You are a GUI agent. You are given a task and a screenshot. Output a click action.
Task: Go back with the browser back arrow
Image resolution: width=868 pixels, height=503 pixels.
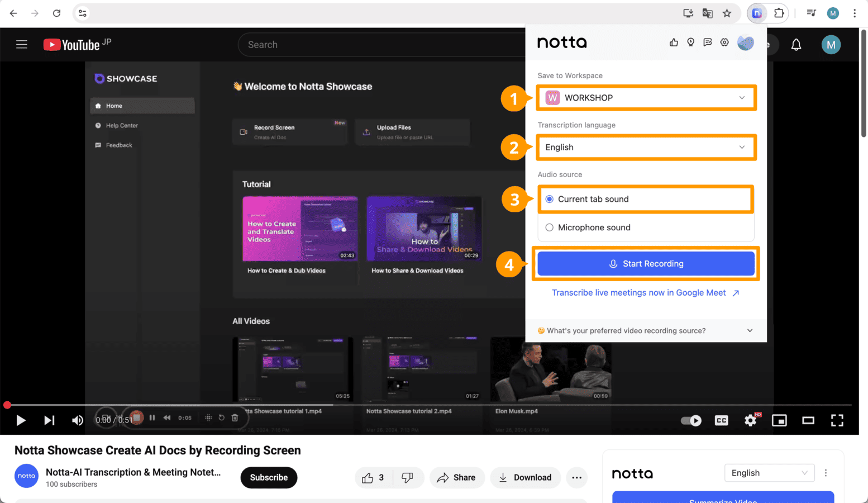coord(13,13)
